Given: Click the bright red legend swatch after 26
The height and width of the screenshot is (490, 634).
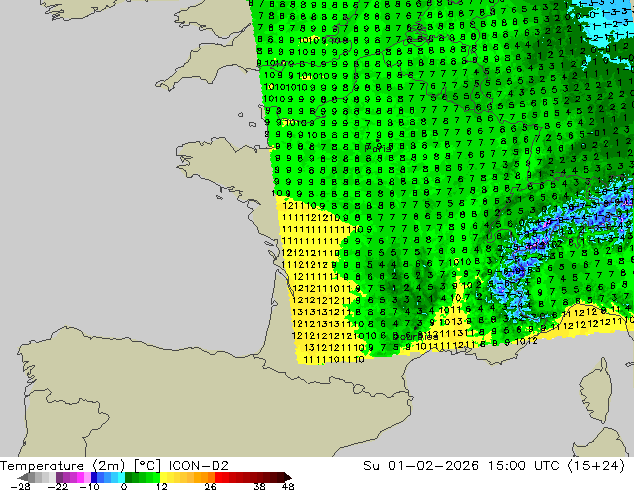Looking at the screenshot, I should coord(218,477).
